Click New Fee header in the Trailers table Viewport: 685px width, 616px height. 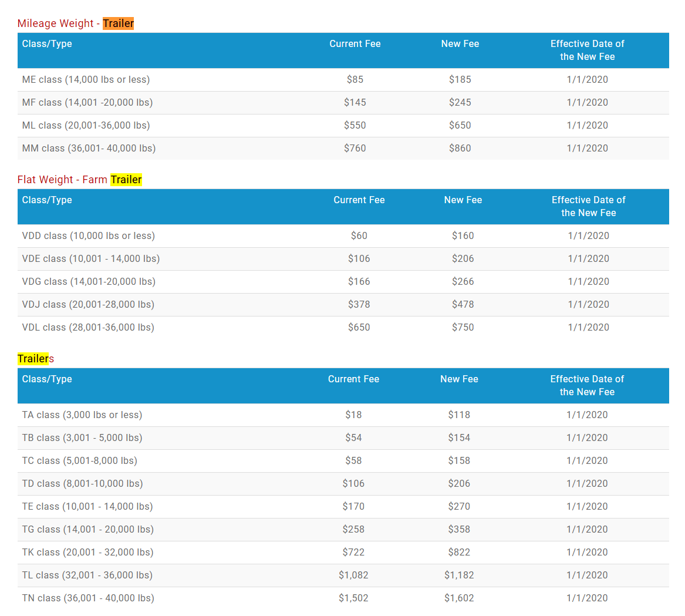tap(459, 379)
